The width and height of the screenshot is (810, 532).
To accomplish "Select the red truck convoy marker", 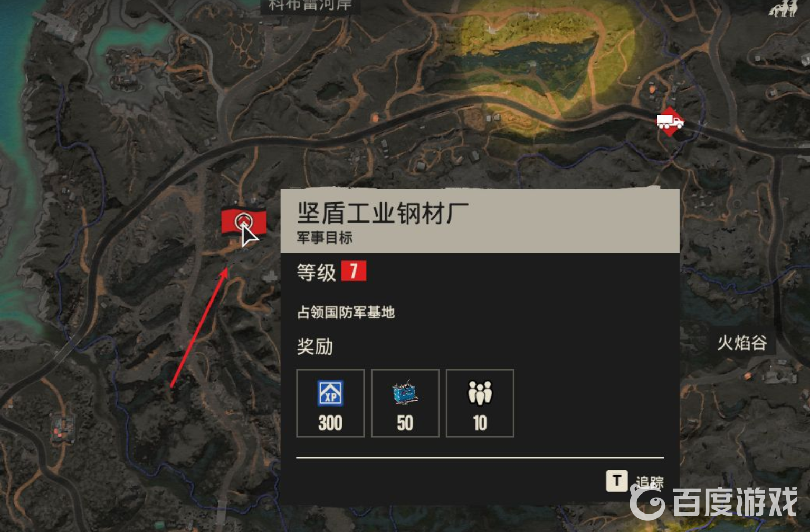I will coord(670,122).
